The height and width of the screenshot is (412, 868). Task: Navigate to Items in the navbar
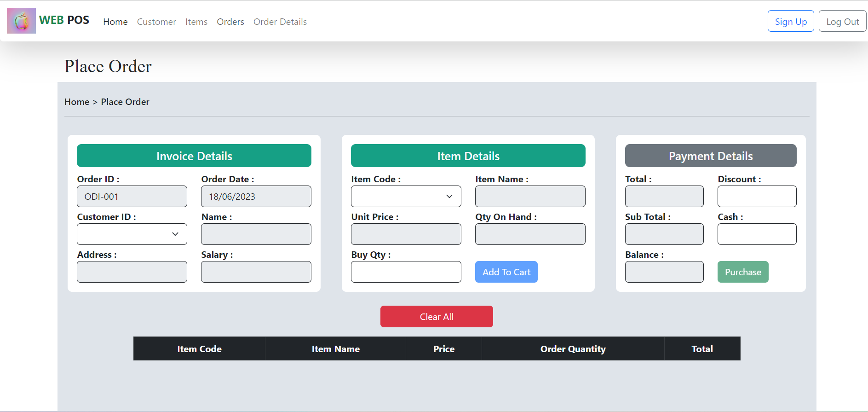click(196, 22)
